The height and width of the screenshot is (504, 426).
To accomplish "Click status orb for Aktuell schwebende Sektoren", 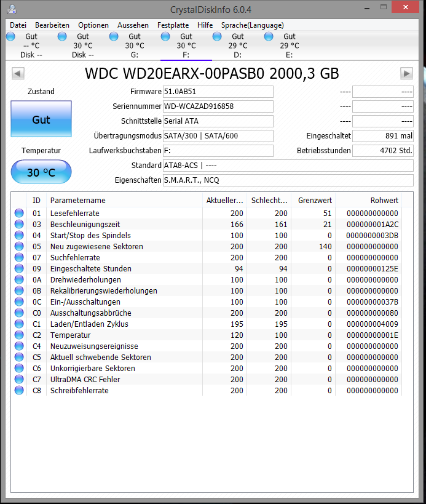I will [x=19, y=357].
